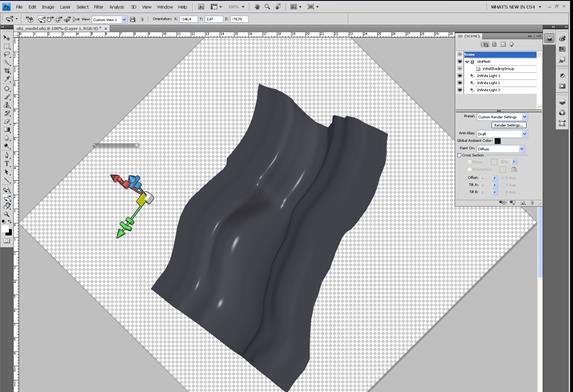The image size is (573, 392).
Task: Select the Lasso tool
Action: (x=7, y=54)
